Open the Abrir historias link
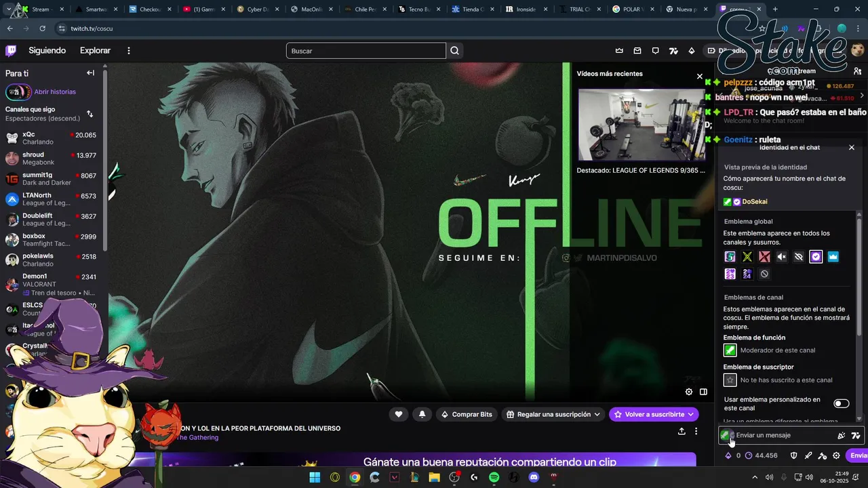 pyautogui.click(x=55, y=91)
